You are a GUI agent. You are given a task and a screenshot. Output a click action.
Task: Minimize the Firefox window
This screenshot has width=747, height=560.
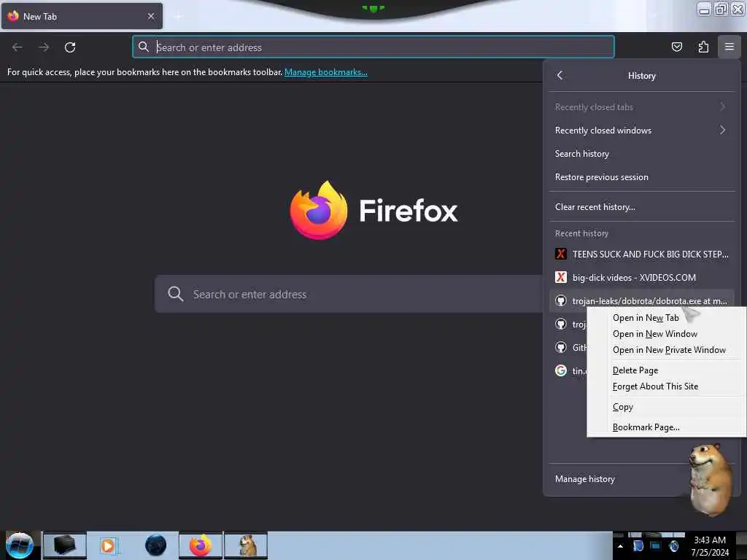click(x=704, y=9)
